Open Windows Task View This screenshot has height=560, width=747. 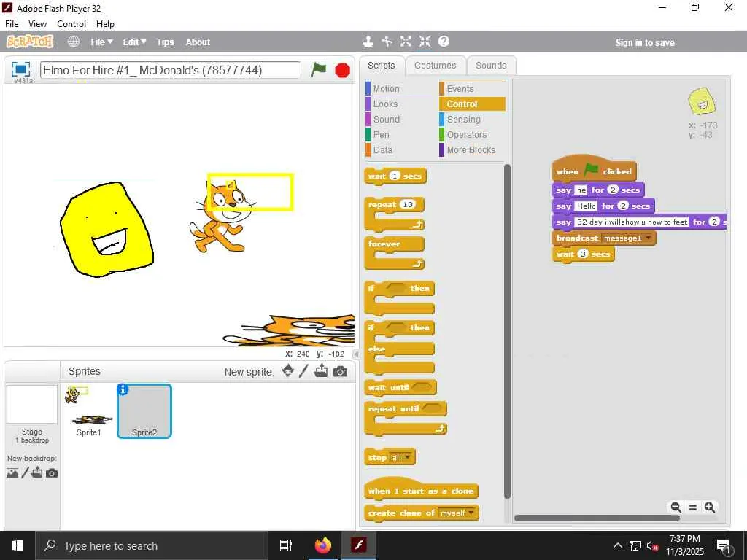click(286, 545)
